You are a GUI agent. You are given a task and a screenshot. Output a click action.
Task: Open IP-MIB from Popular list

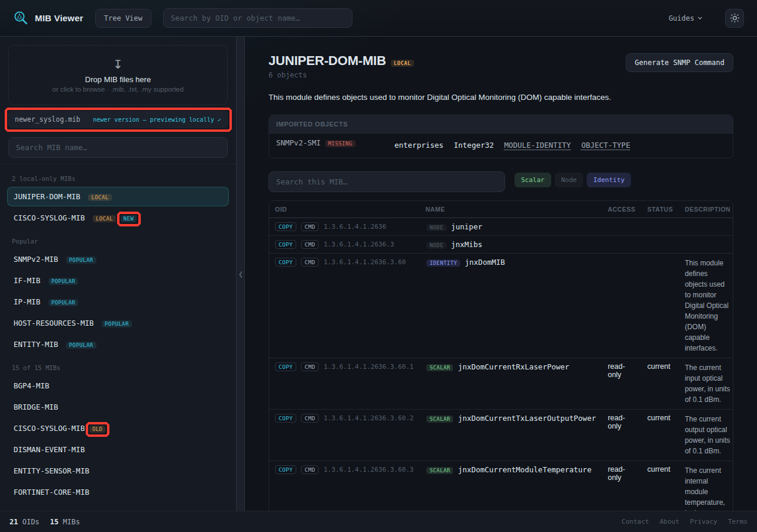pos(118,302)
